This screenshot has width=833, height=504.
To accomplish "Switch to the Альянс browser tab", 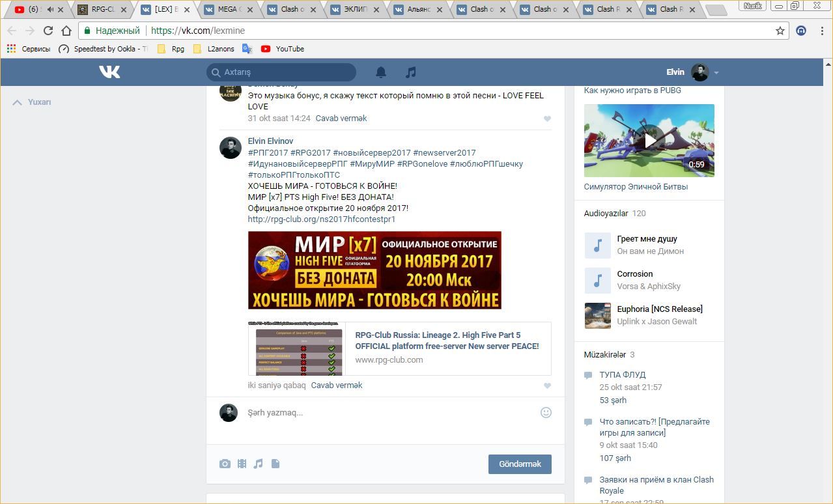I will tap(417, 9).
